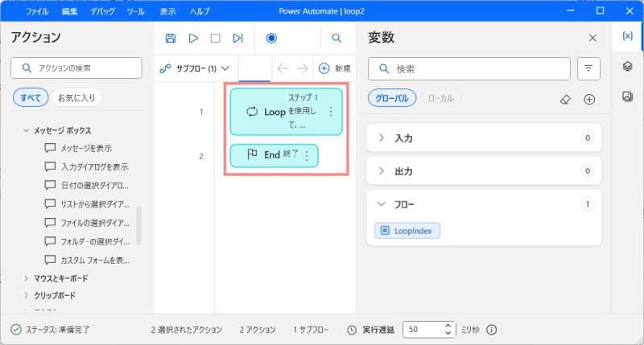Open the サブフロー dropdown
644x345 pixels.
click(196, 68)
